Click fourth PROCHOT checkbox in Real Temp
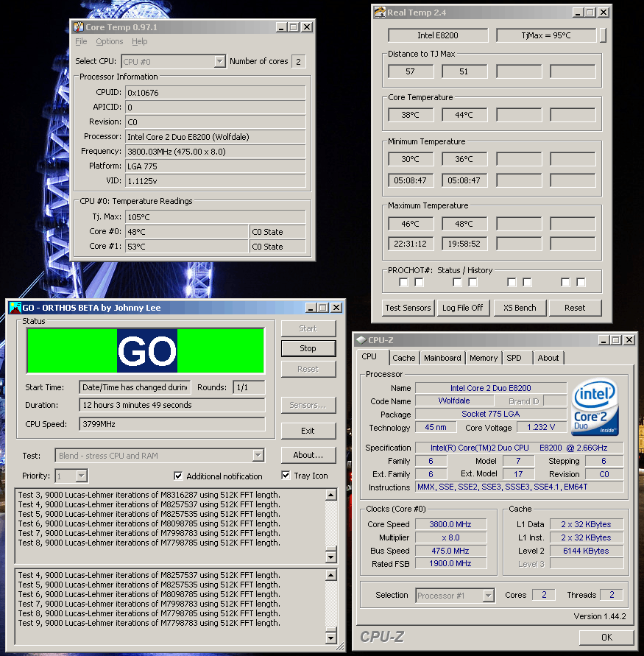This screenshot has width=644, height=656. pyautogui.click(x=473, y=283)
